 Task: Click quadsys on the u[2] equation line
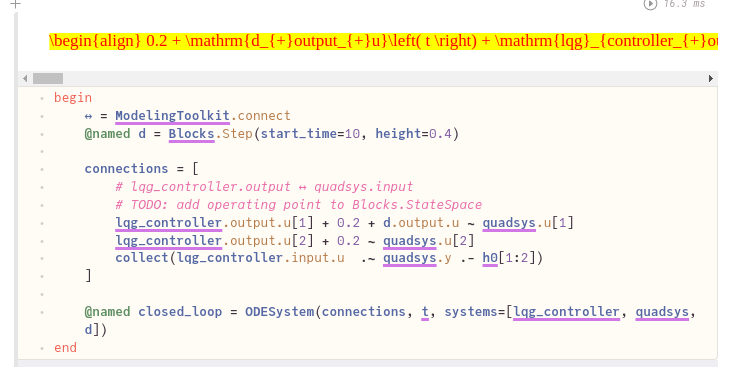pos(409,241)
